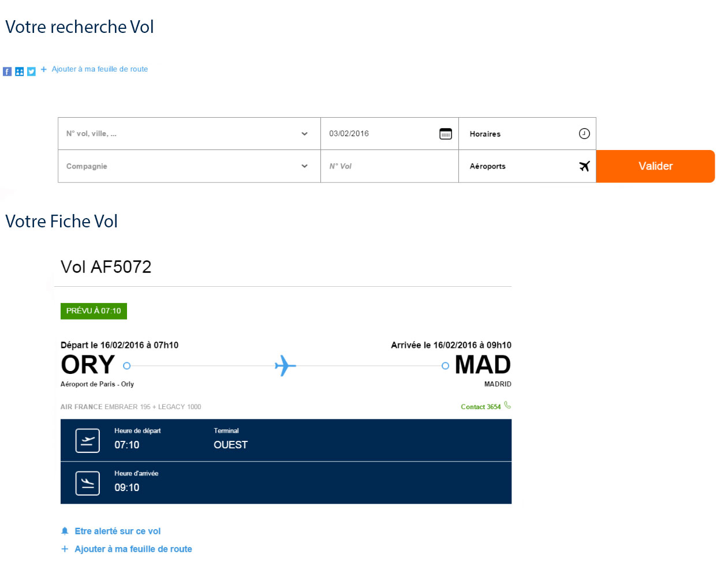Click the N° Vol input field
The image size is (728, 573).
(x=390, y=166)
